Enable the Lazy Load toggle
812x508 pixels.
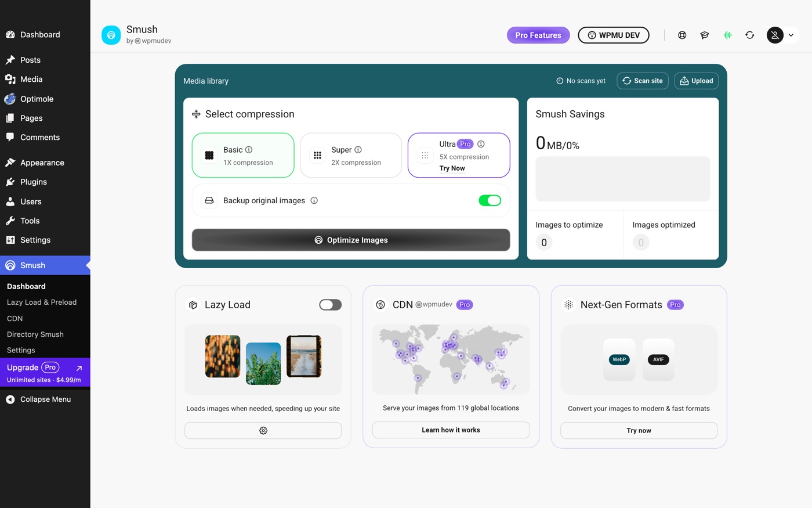(x=331, y=305)
